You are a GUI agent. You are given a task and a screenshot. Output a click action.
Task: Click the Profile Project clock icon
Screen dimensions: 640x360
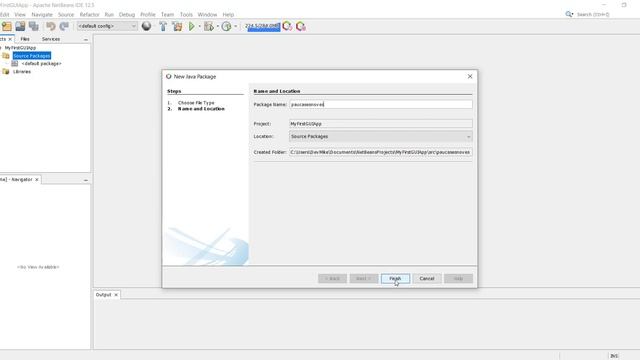226,26
